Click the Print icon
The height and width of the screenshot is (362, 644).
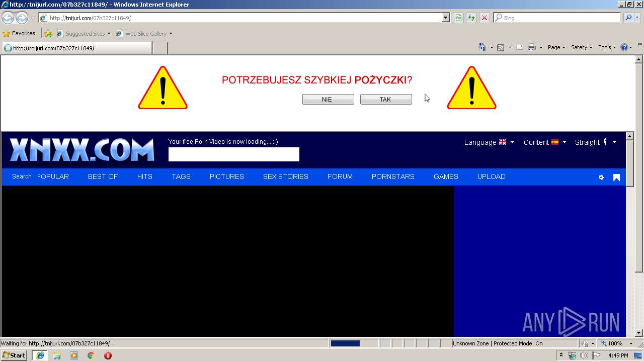(x=532, y=47)
